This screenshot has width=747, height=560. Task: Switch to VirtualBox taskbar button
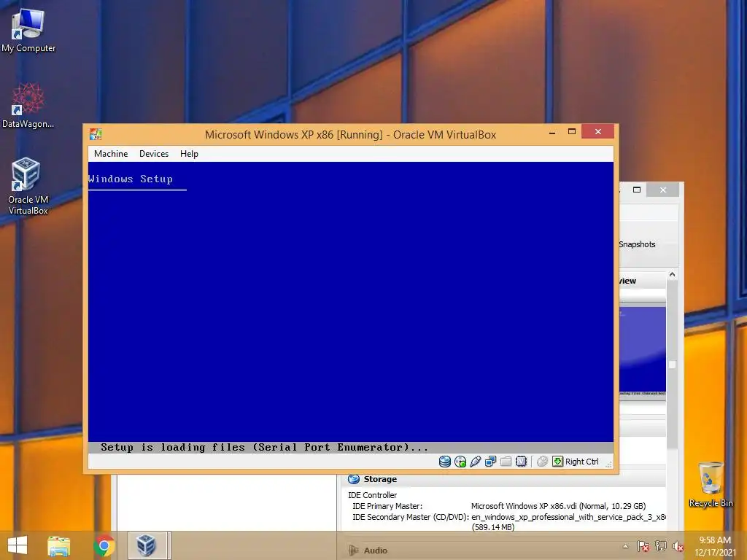pyautogui.click(x=147, y=545)
